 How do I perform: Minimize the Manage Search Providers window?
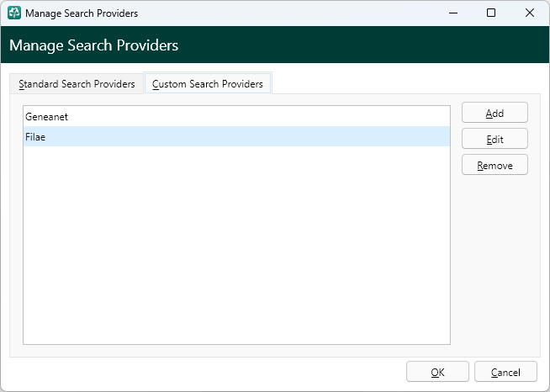[453, 13]
